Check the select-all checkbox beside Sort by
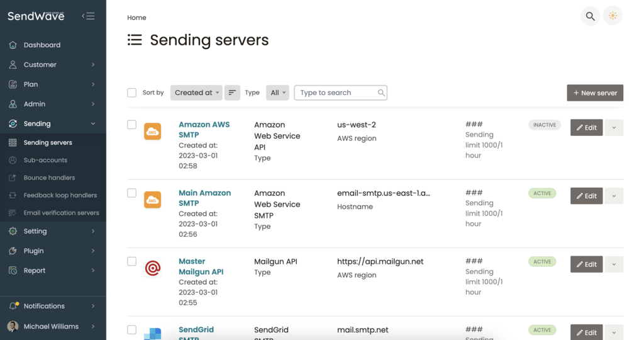The height and width of the screenshot is (340, 644). click(131, 93)
